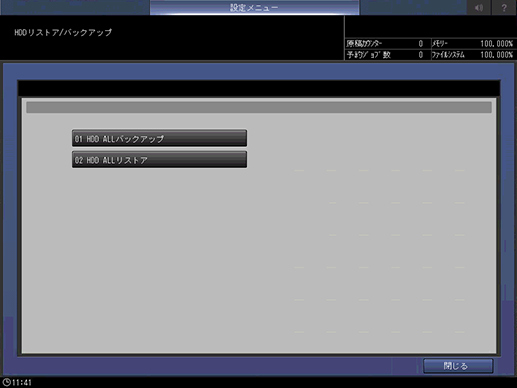Open the 設定メニュー tab
Screen dimensions: 517x388
coord(254,7)
